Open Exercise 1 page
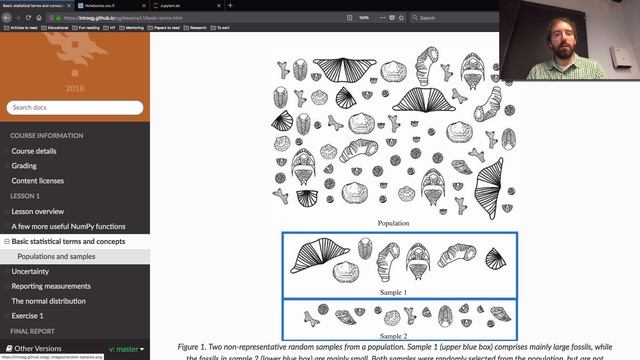640x360 pixels. (x=27, y=316)
